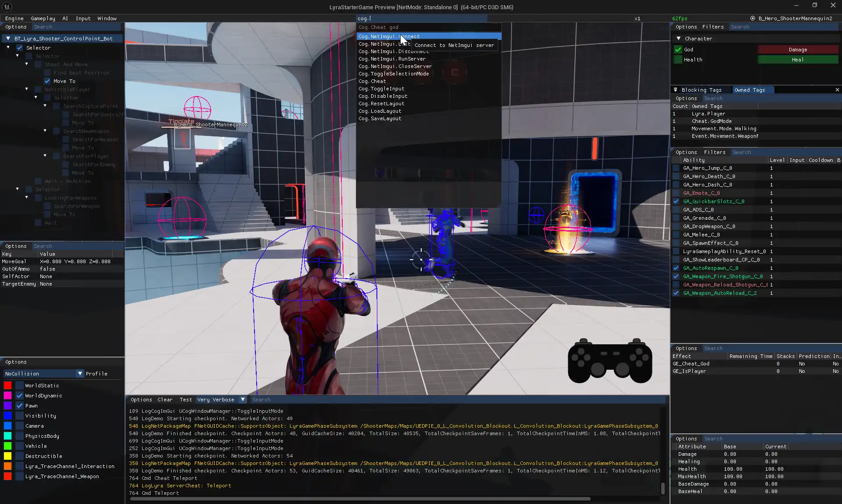Open the Gameplay menu

(x=43, y=18)
